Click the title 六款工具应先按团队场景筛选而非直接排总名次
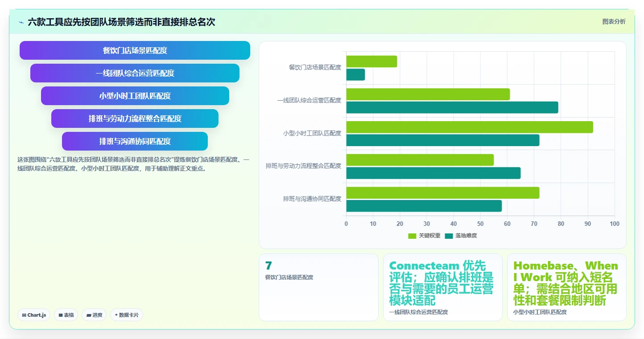The image size is (644, 339). [121, 22]
